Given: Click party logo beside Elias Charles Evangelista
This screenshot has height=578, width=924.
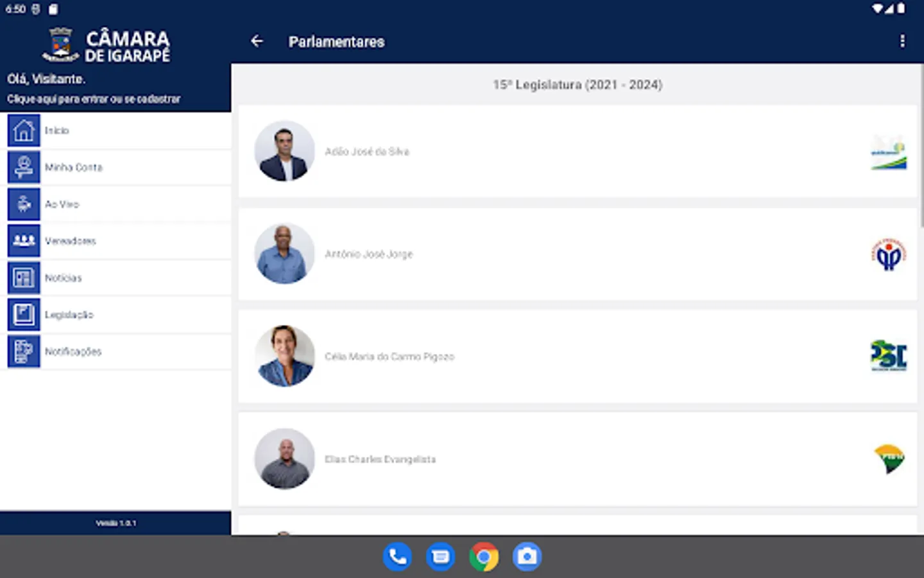Looking at the screenshot, I should click(889, 459).
